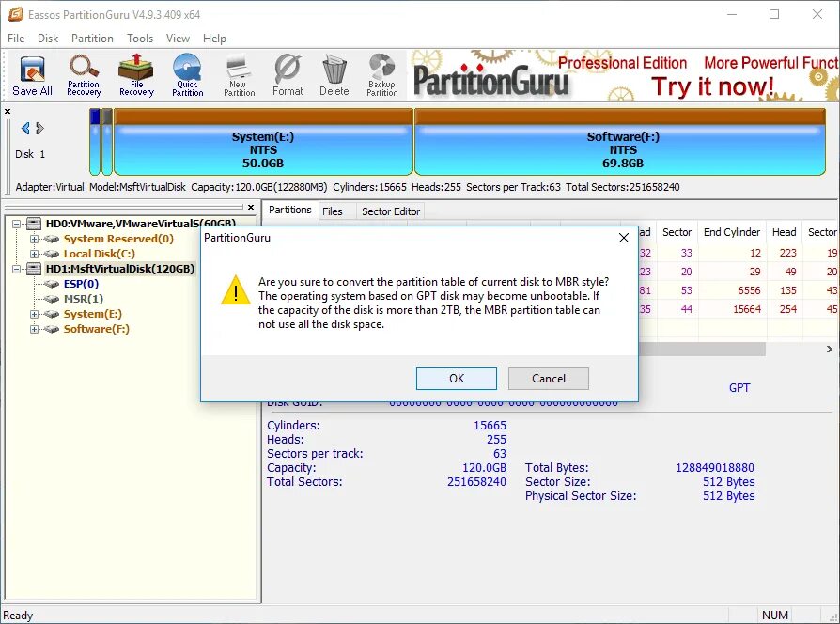Open the Tools menu
The image size is (840, 624).
(x=140, y=39)
